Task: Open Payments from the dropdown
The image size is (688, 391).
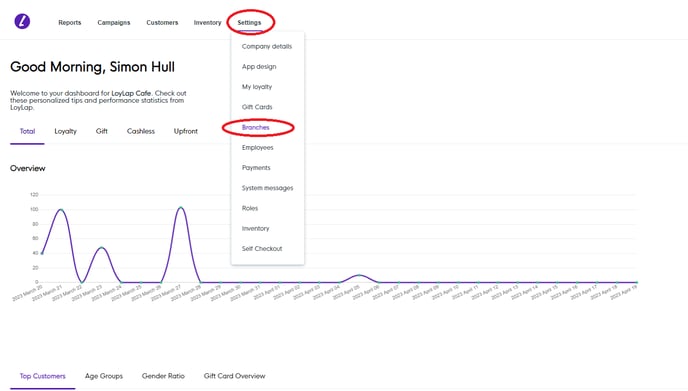Action: pyautogui.click(x=256, y=168)
